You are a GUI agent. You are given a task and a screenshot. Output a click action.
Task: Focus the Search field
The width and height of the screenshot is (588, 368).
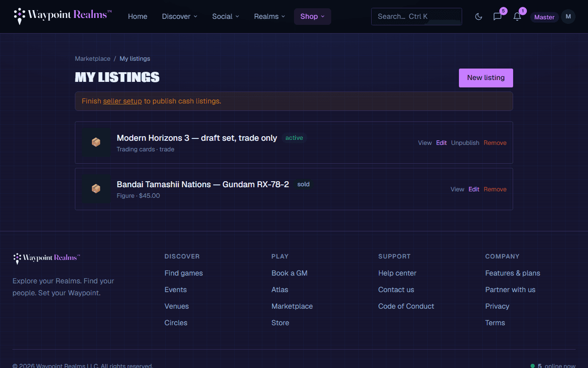point(417,17)
